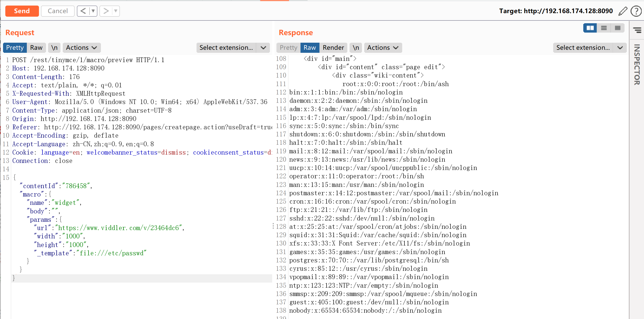Switch to top-bottom split layout view
644x319 pixels.
[x=604, y=28]
